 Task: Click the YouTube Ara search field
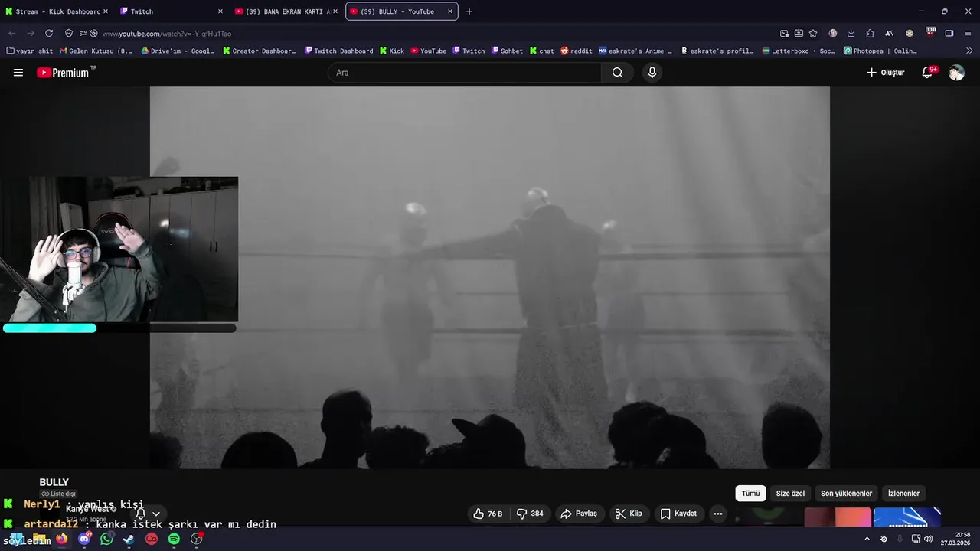point(465,73)
